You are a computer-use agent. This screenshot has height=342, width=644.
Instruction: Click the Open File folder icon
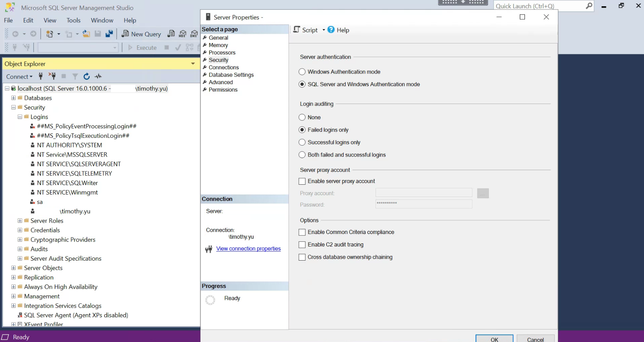tap(86, 34)
